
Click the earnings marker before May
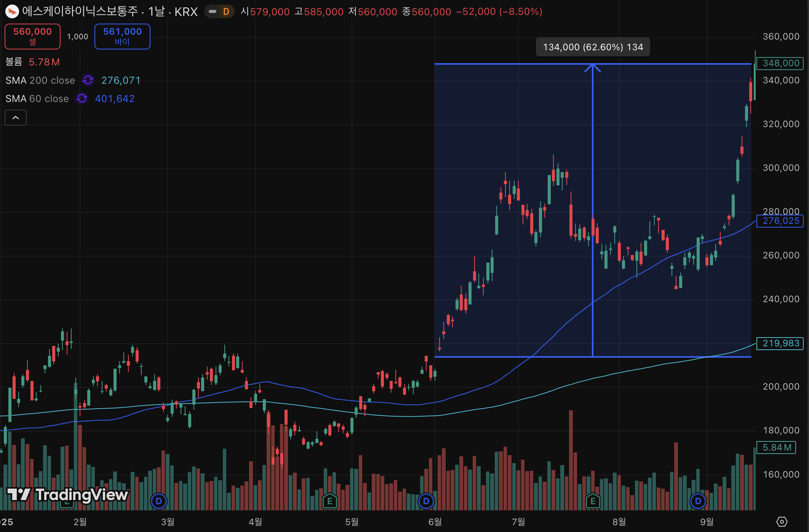[329, 501]
